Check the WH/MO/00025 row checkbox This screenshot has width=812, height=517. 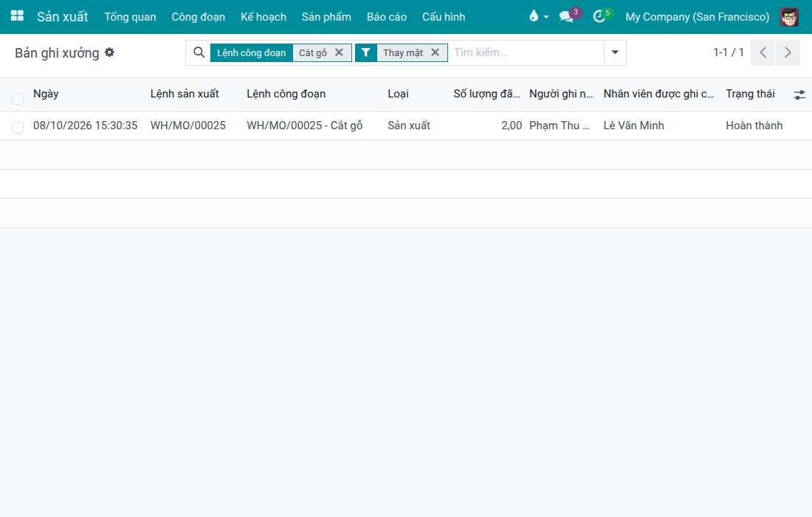[18, 128]
